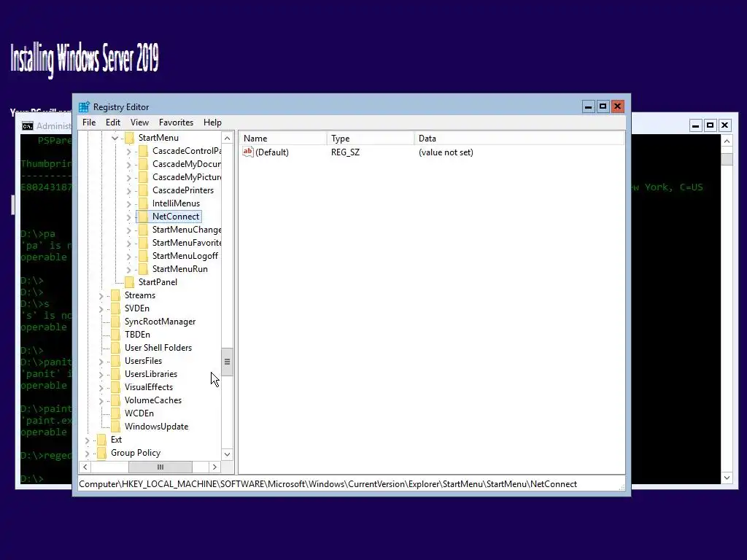Expand the VolumeCaches key
747x560 pixels.
(101, 401)
